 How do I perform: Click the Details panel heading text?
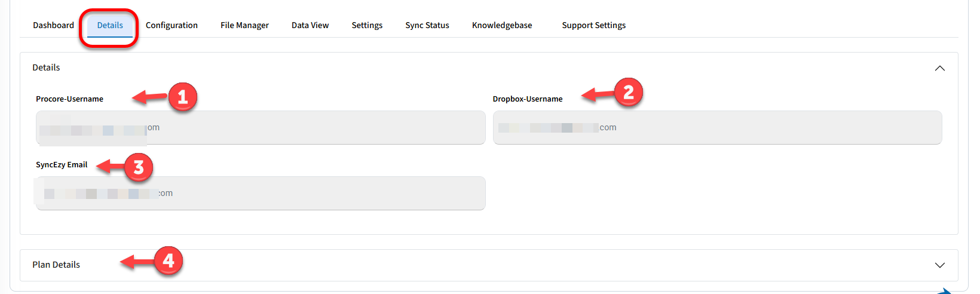pyautogui.click(x=46, y=68)
